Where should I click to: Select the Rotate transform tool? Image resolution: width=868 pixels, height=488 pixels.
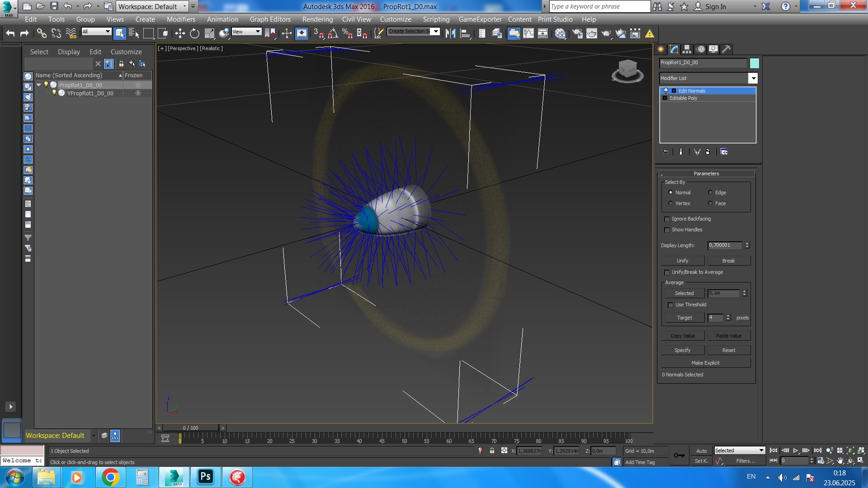click(x=194, y=33)
